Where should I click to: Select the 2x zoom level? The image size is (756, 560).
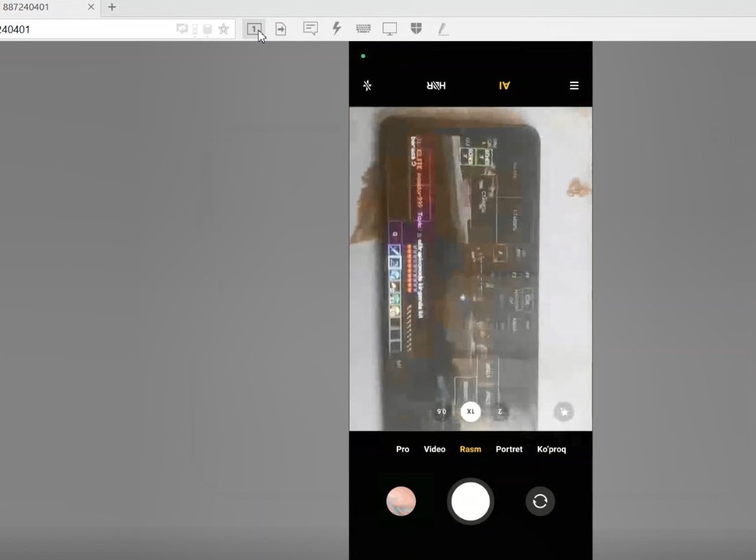[500, 412]
